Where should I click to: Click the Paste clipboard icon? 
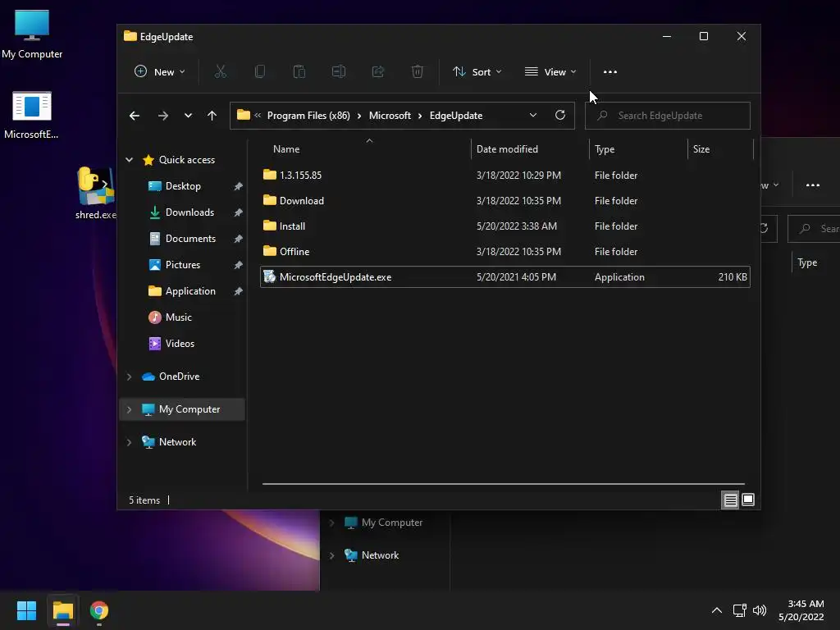pos(299,72)
